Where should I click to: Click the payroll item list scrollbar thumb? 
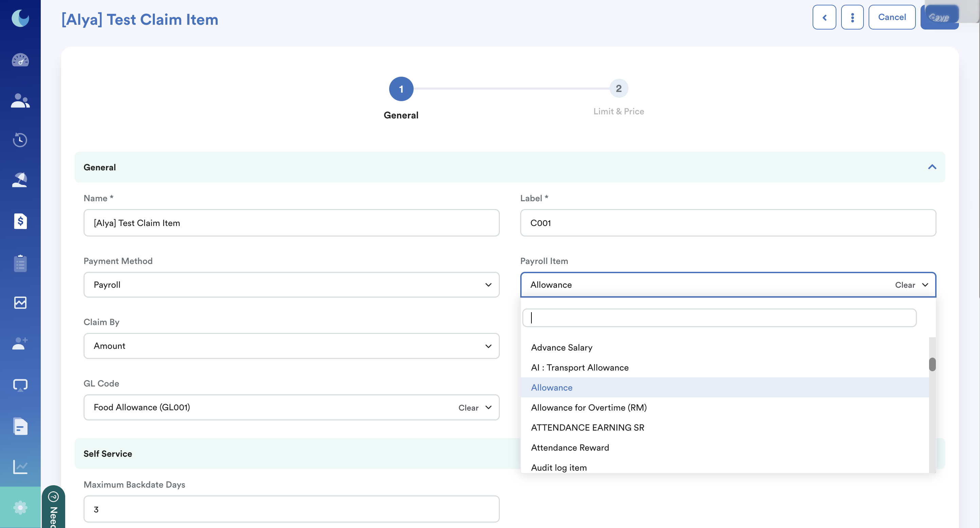[x=932, y=364]
